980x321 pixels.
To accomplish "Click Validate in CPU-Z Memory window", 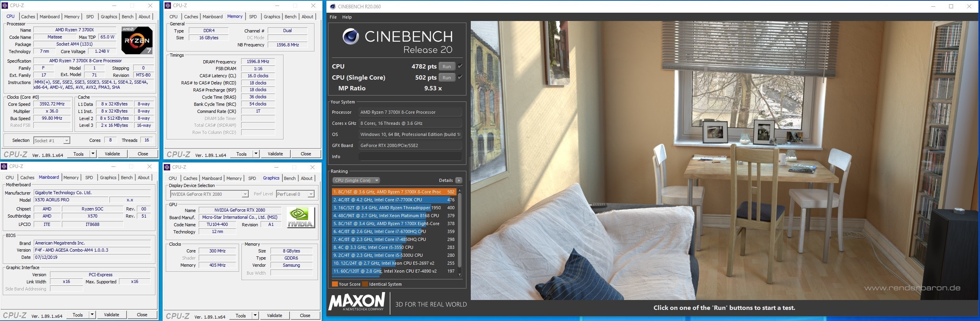I will tap(275, 154).
